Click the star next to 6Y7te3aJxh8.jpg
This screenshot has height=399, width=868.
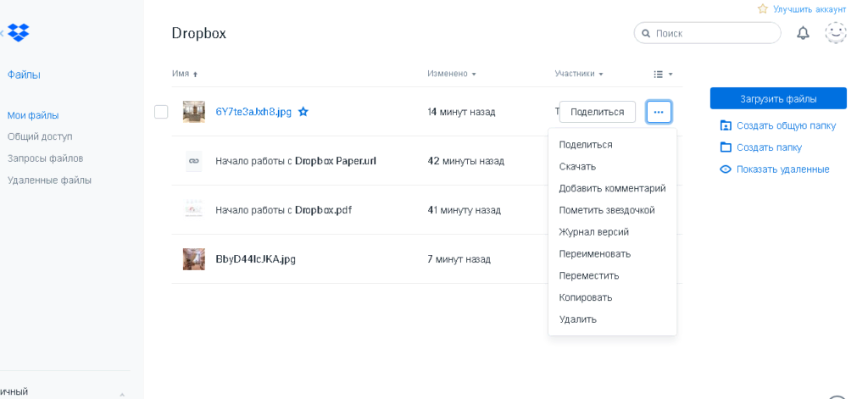[303, 112]
